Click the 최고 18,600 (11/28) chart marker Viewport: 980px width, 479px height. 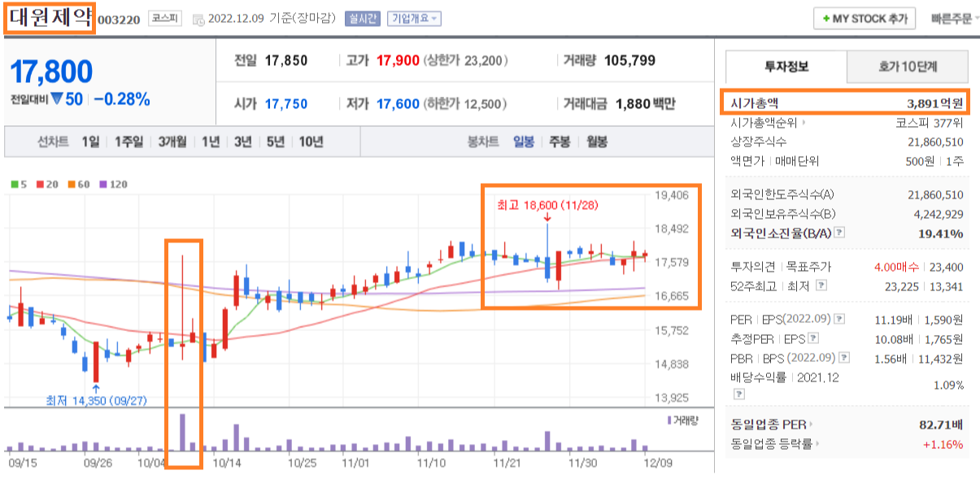point(547,207)
